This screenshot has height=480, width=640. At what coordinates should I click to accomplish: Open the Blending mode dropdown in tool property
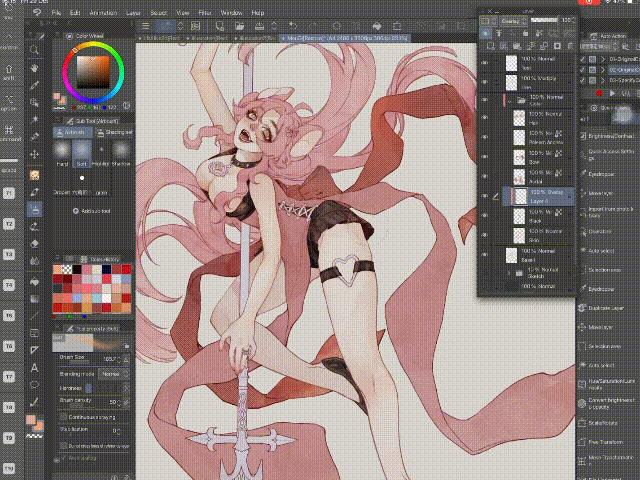pos(109,373)
